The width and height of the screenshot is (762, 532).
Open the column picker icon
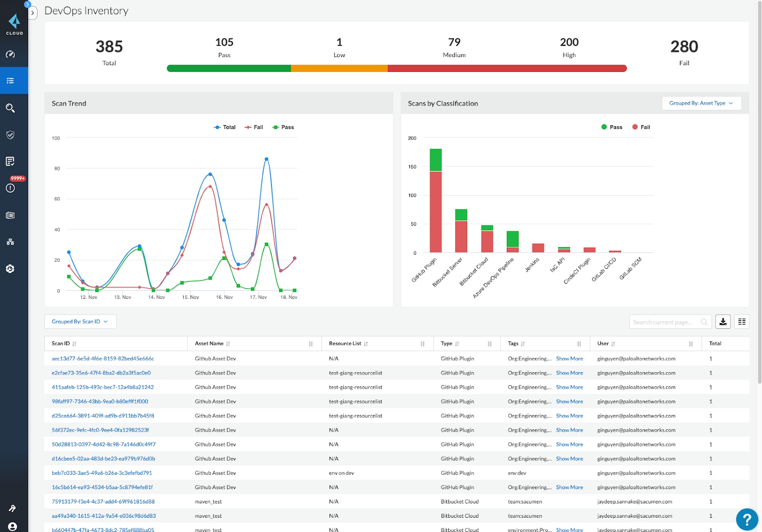pyautogui.click(x=742, y=322)
